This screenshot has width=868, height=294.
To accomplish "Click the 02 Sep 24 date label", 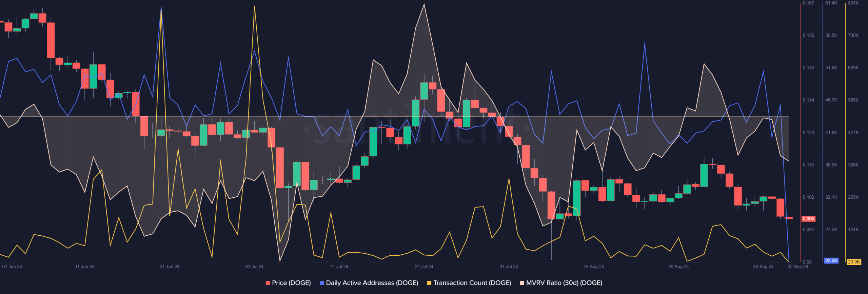I will 798,267.
